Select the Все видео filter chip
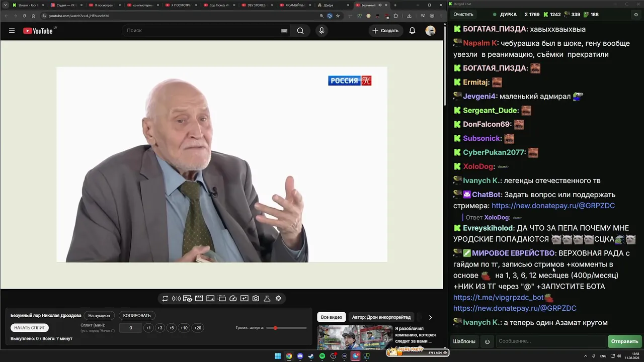The image size is (644, 362). [x=332, y=317]
